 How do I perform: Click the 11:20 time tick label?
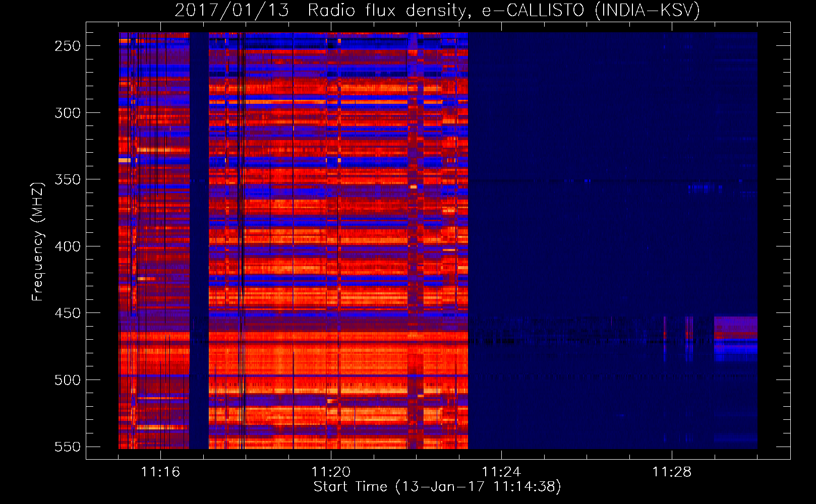pyautogui.click(x=331, y=472)
